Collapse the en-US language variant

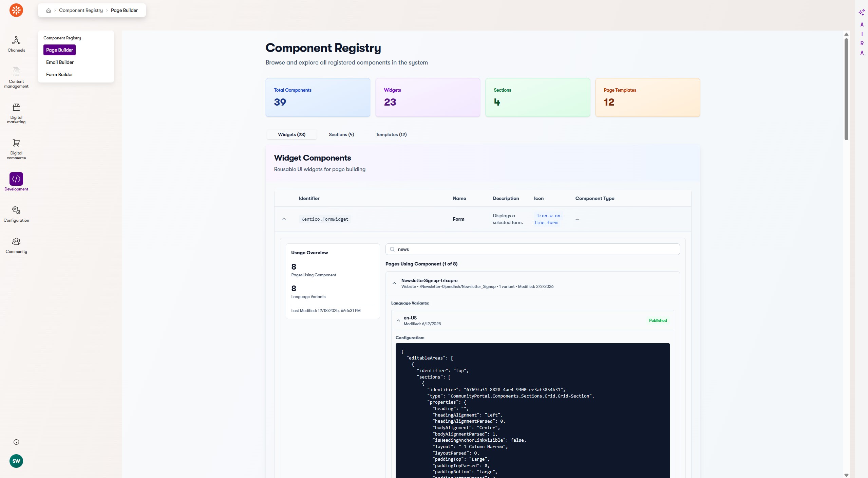point(398,320)
